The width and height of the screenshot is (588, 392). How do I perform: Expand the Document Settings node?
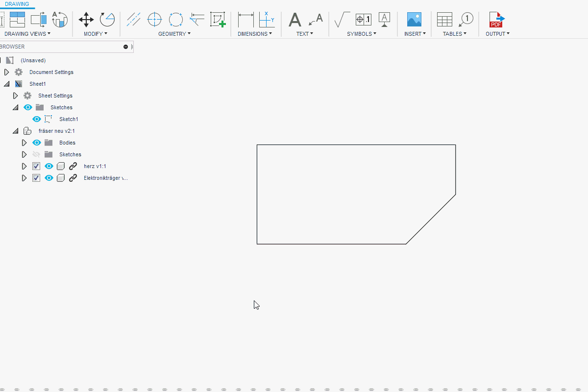6,72
